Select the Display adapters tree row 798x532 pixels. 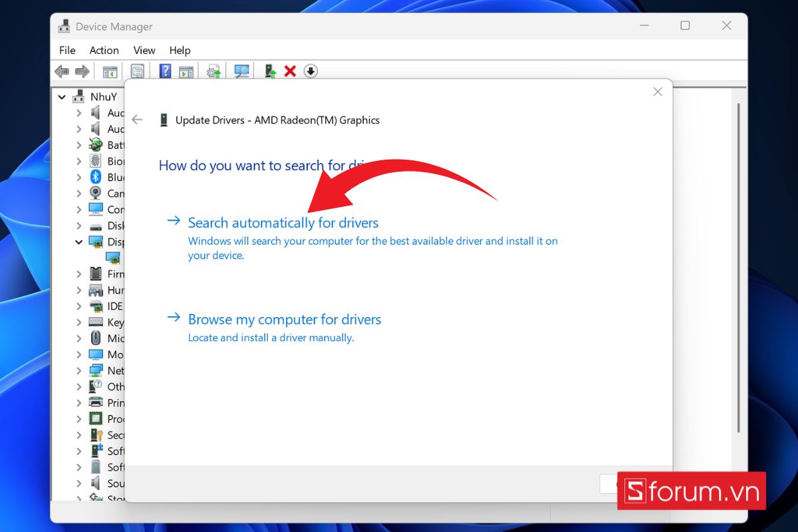105,242
